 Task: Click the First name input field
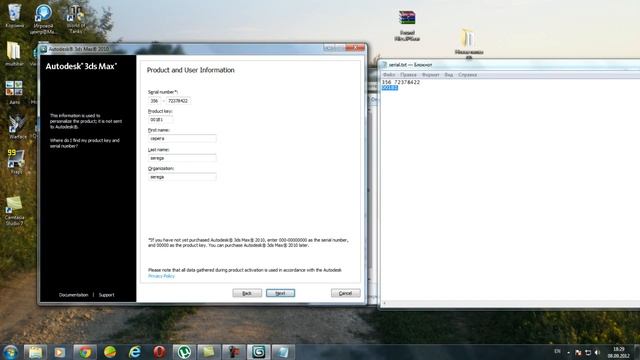pyautogui.click(x=182, y=139)
